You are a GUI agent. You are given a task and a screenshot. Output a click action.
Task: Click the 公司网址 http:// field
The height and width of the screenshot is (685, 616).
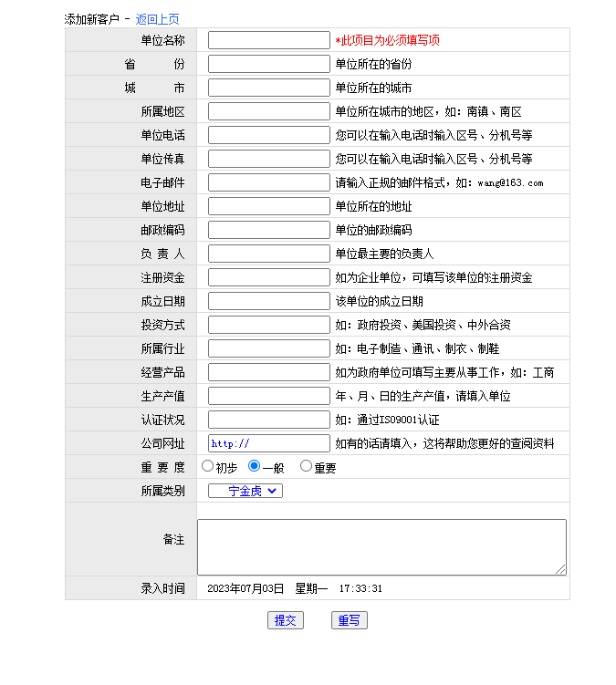coord(269,443)
